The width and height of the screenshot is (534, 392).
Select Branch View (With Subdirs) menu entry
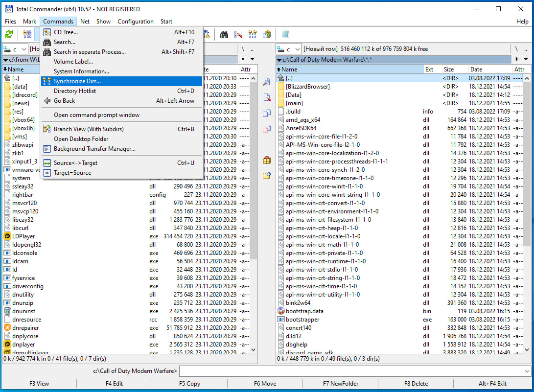[x=89, y=129]
